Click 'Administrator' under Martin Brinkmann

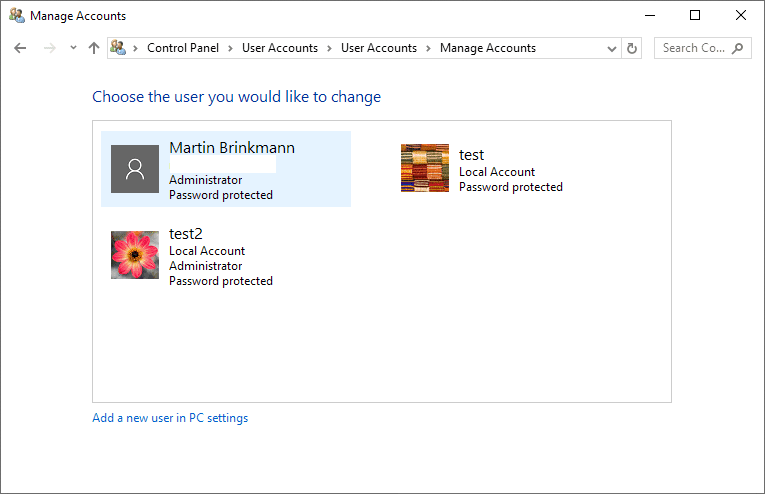click(205, 180)
